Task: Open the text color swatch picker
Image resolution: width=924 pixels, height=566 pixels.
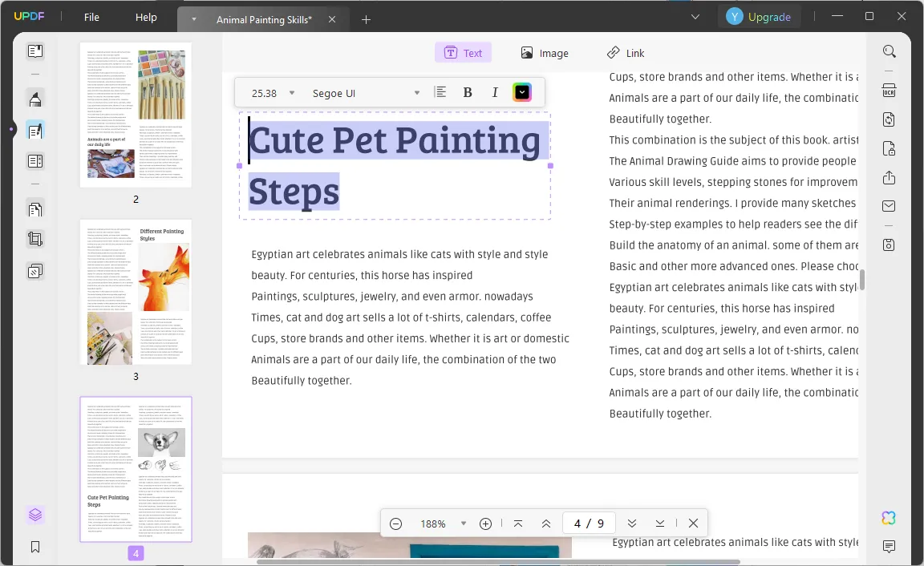Action: coord(522,91)
